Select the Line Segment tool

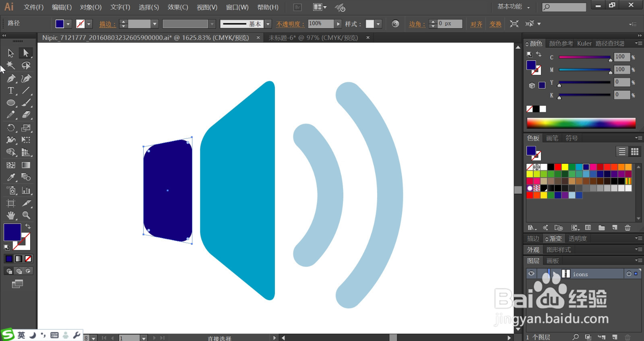(26, 91)
